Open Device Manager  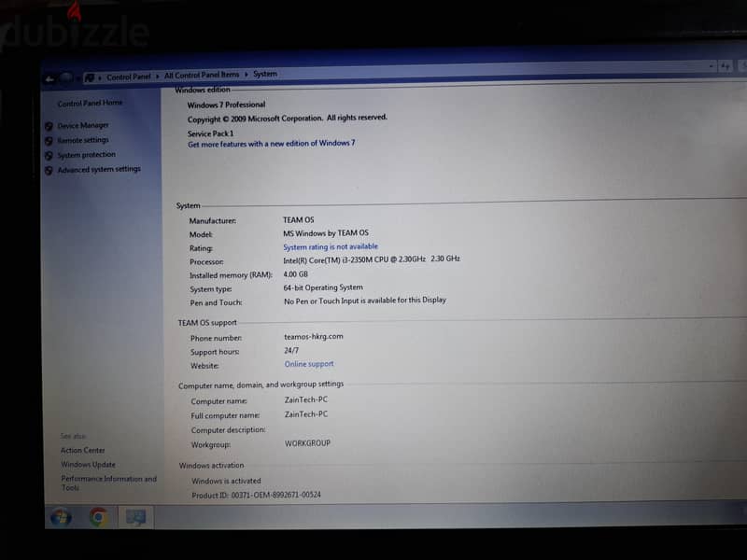point(83,125)
